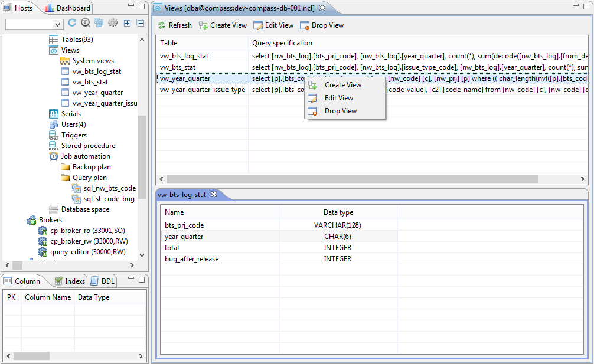
Task: Open the Indexs tab
Action: tap(74, 281)
